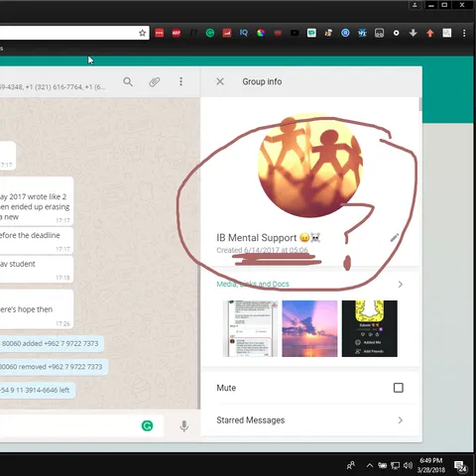
Task: Open Windows action center notifications
Action: coord(460,466)
